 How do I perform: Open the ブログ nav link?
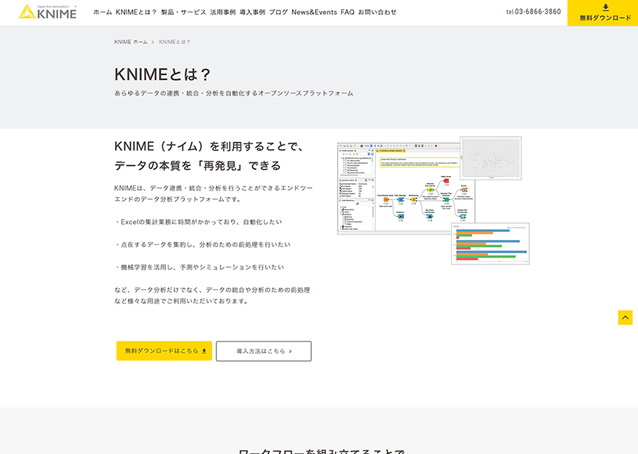point(278,12)
